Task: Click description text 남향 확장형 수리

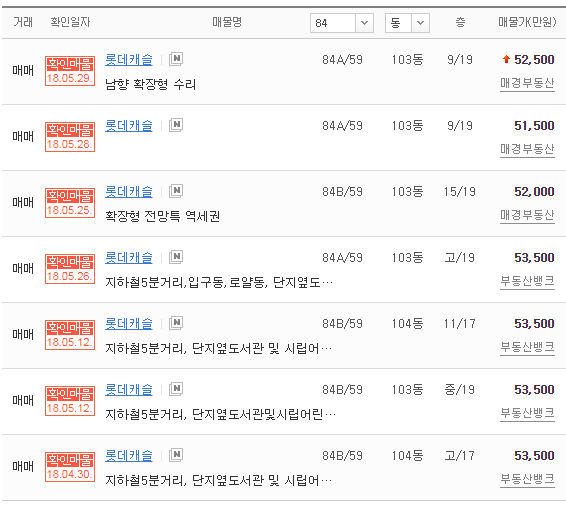Action: coord(150,84)
